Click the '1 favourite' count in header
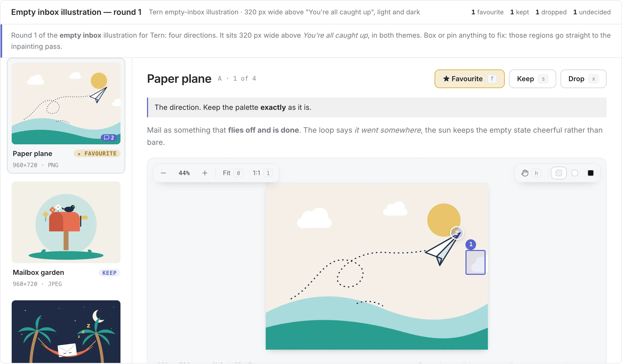The width and height of the screenshot is (622, 364). pyautogui.click(x=487, y=12)
